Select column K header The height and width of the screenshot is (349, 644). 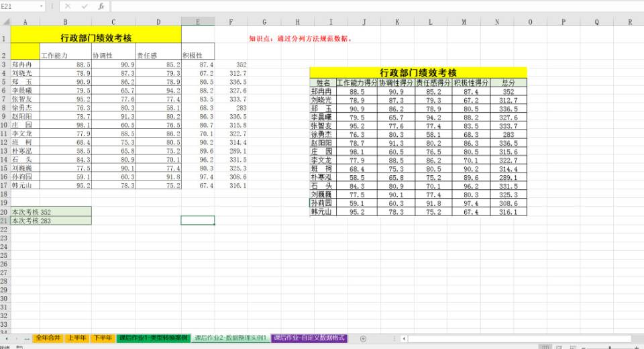point(397,21)
